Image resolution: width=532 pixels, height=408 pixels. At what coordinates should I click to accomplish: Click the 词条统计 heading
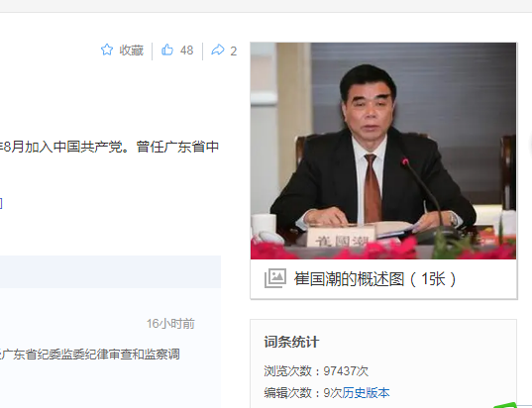(x=291, y=342)
